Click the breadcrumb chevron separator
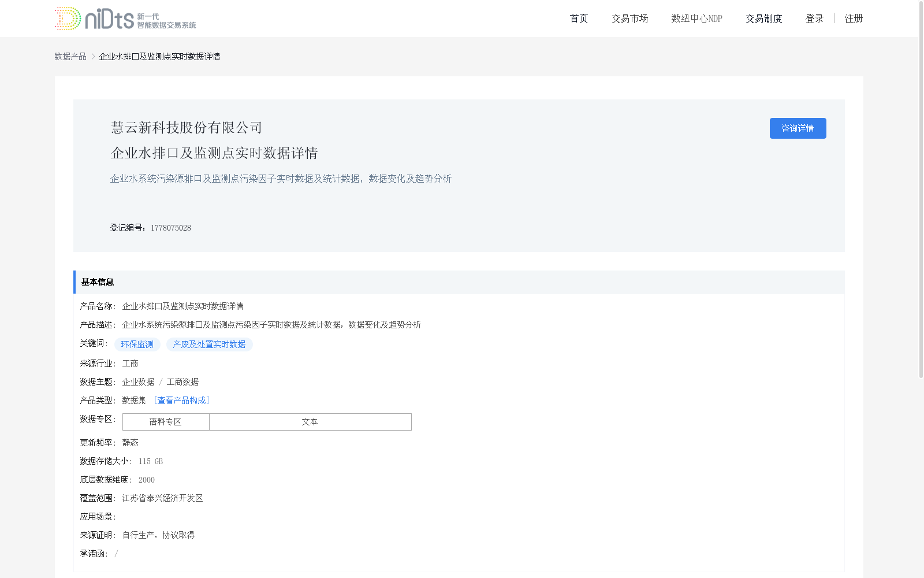924x578 pixels. click(x=93, y=56)
